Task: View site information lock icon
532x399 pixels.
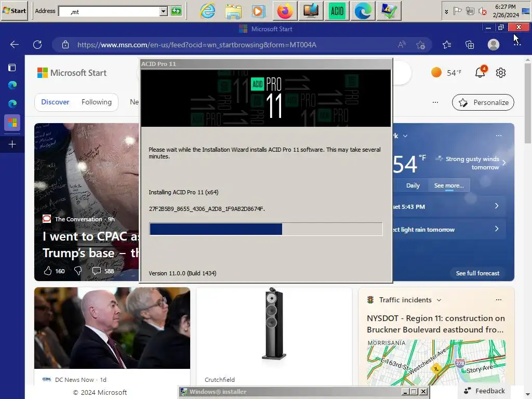Action: (65, 45)
